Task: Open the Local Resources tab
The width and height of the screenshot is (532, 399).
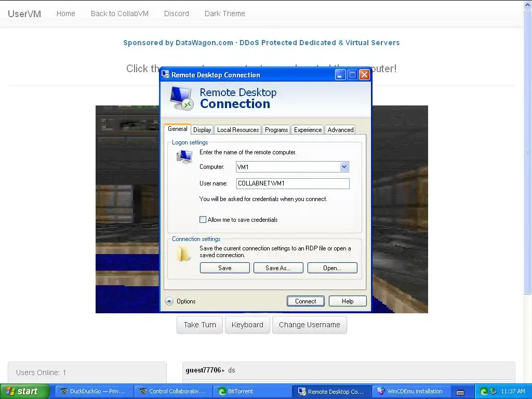Action: point(238,129)
